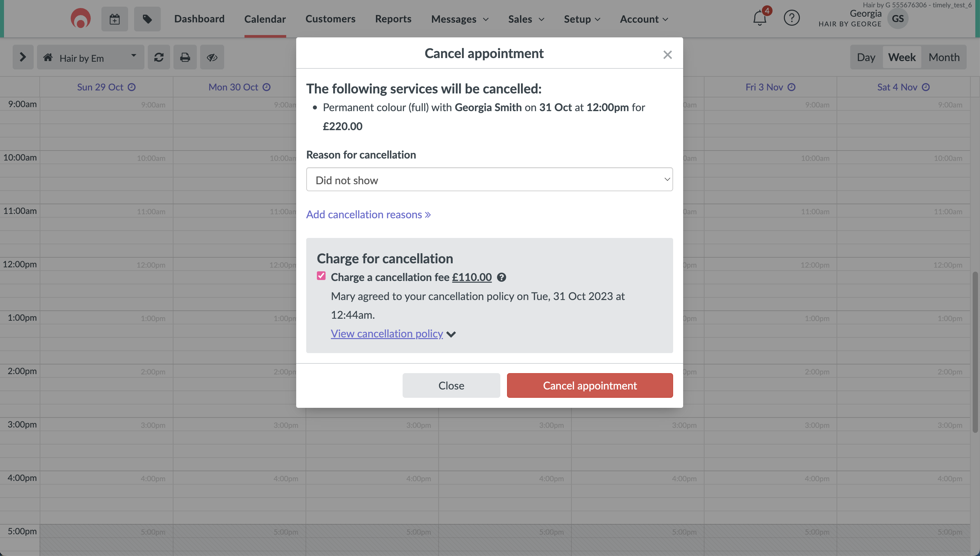
Task: Click the refresh/sync icon
Action: click(x=159, y=56)
